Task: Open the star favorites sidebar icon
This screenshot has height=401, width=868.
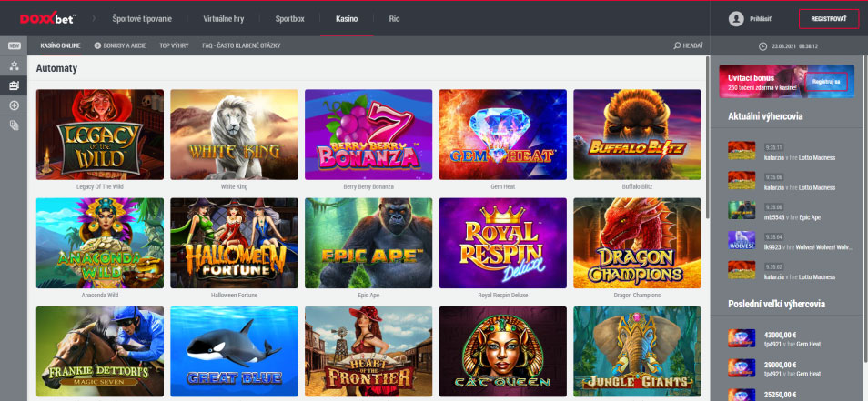Action: (x=14, y=65)
